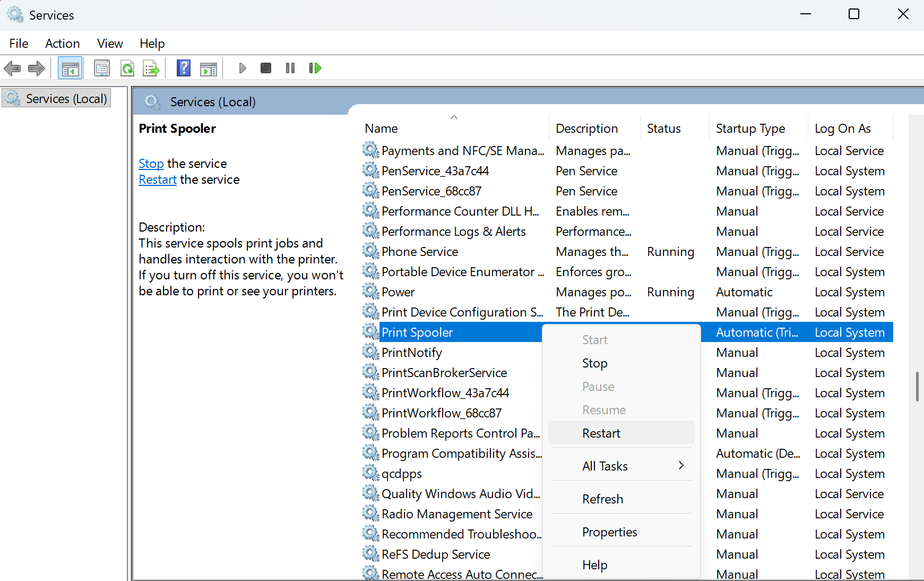Click the Automatic startup type for Power
The height and width of the screenshot is (581, 924).
744,292
